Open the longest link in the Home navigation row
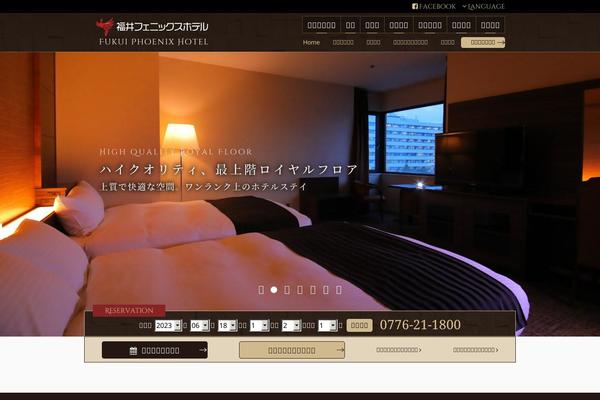The image size is (600, 400). point(410,42)
